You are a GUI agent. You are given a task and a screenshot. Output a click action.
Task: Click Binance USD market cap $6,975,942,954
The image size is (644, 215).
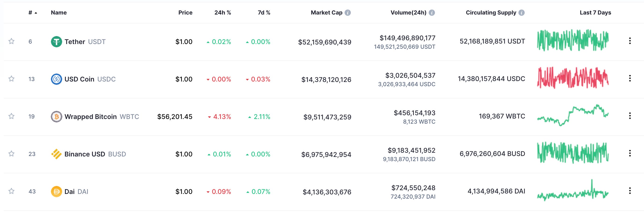[326, 155]
